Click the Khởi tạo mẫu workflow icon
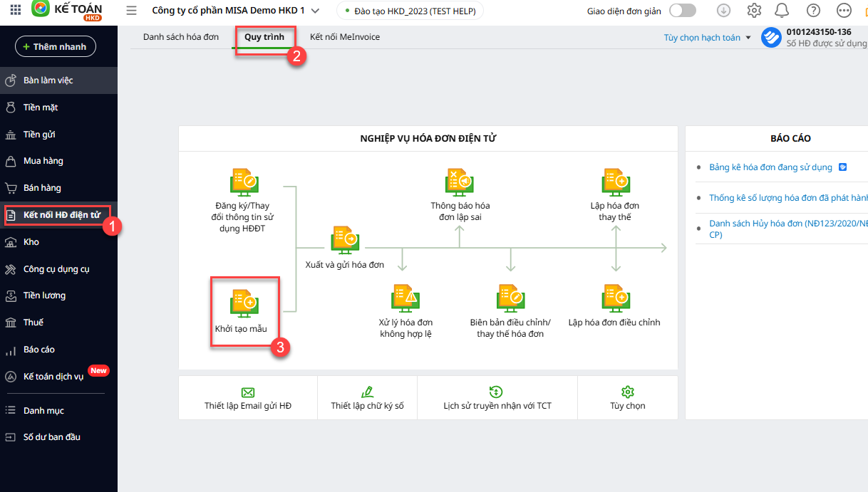This screenshot has height=492, width=868. [244, 303]
